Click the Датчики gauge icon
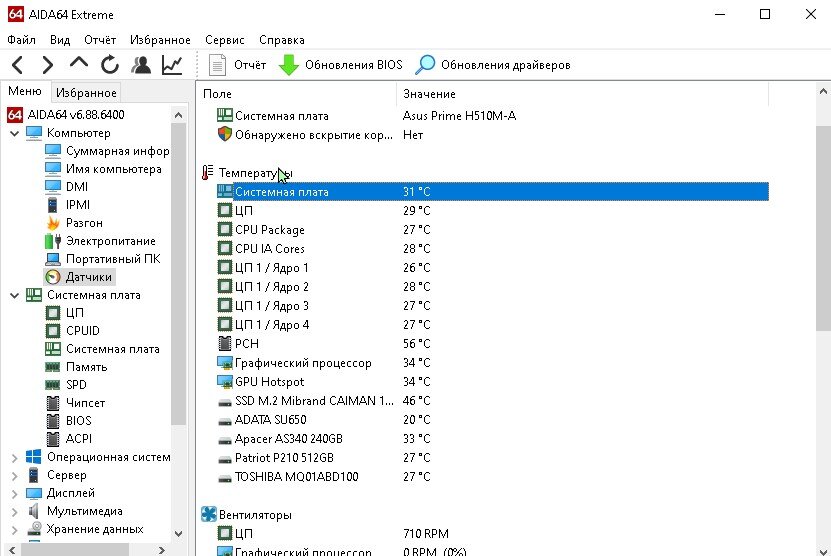Viewport: 831px width, 556px height. (52, 277)
